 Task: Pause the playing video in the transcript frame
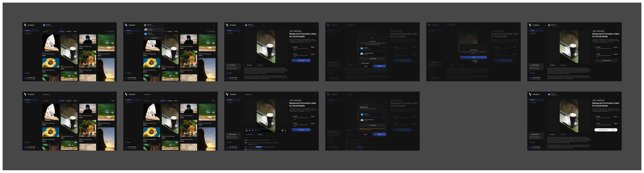tap(247, 131)
